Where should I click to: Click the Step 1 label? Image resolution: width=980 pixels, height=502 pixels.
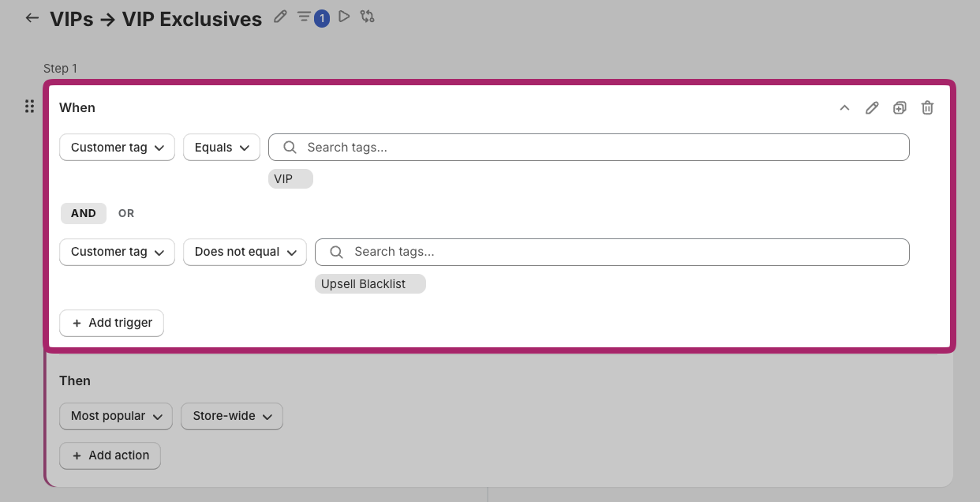click(x=61, y=69)
